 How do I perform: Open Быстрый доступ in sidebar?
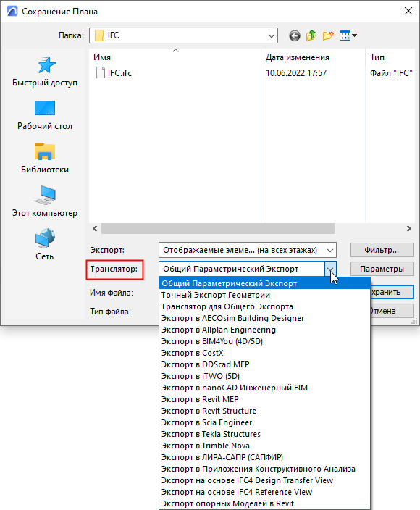45,72
